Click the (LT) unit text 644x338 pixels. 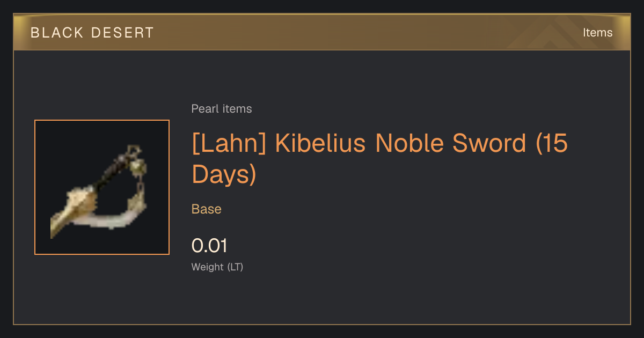tap(235, 267)
